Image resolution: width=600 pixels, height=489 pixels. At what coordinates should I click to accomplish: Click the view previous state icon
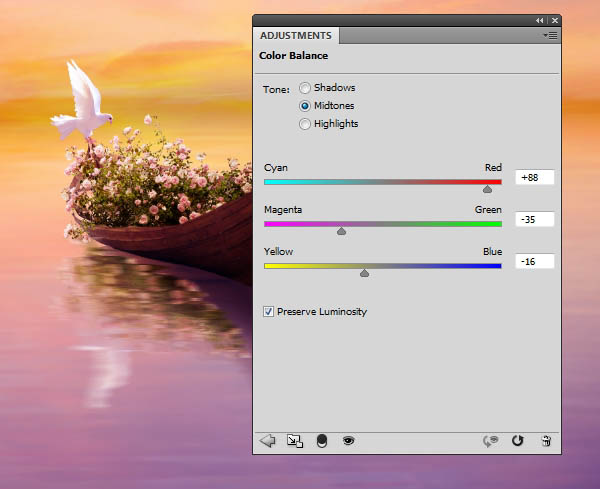pos(491,441)
